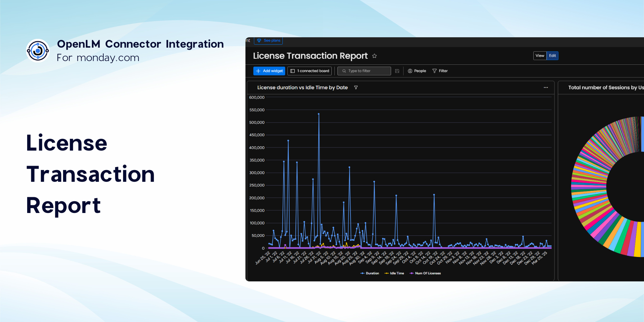Click the save filter disk icon
The height and width of the screenshot is (322, 644).
pos(397,71)
